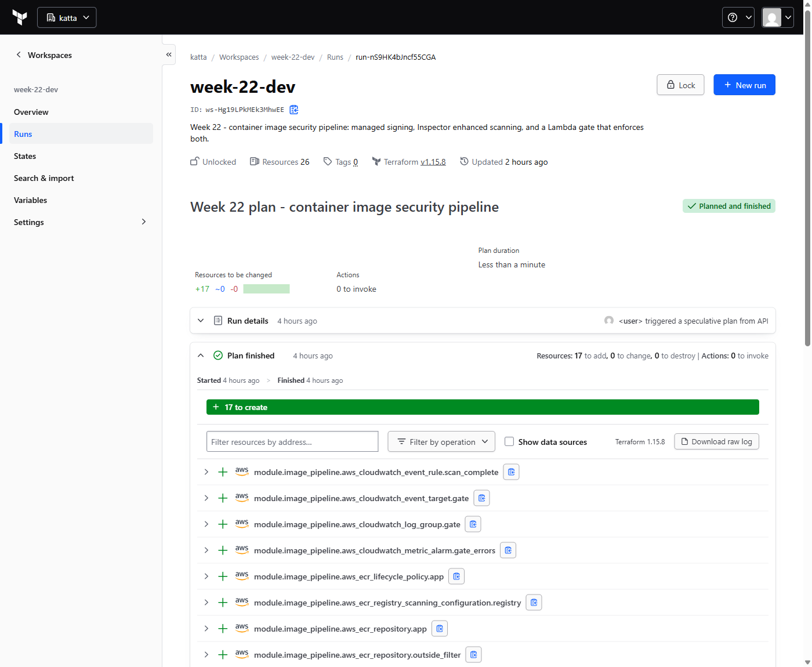Screen dimensions: 812x667
Task: Enable Show data sources checkbox
Action: [x=509, y=441]
